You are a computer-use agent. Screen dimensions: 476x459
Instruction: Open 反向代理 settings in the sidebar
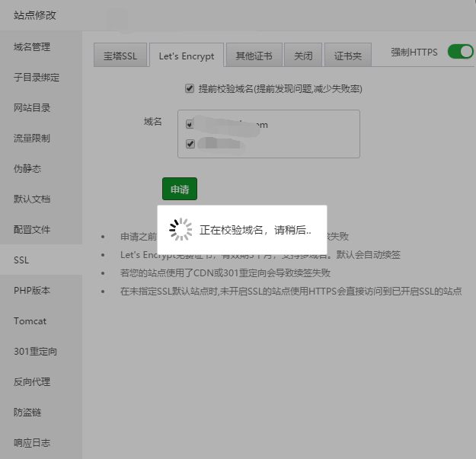32,382
